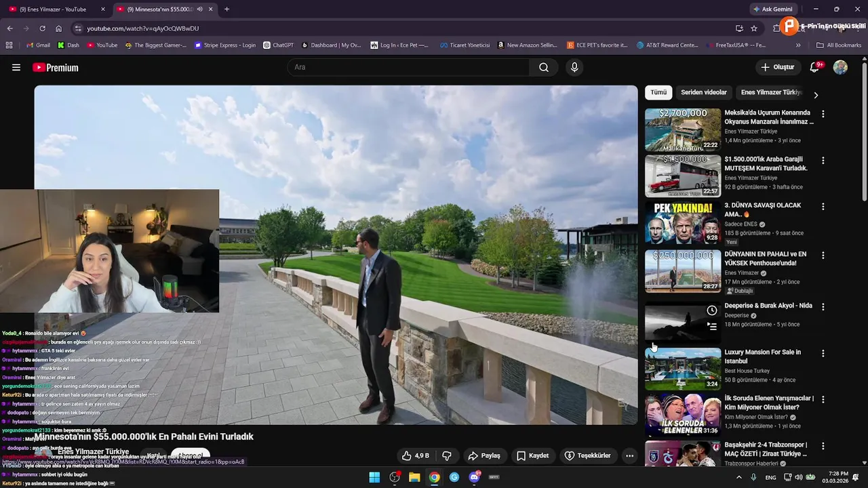This screenshot has height=488, width=868.
Task: Open the YouTube guide hamburger menu
Action: [16, 68]
